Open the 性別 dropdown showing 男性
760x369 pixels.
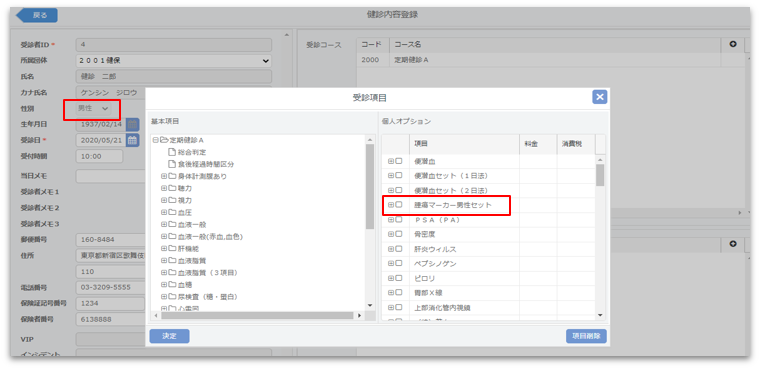pyautogui.click(x=93, y=109)
